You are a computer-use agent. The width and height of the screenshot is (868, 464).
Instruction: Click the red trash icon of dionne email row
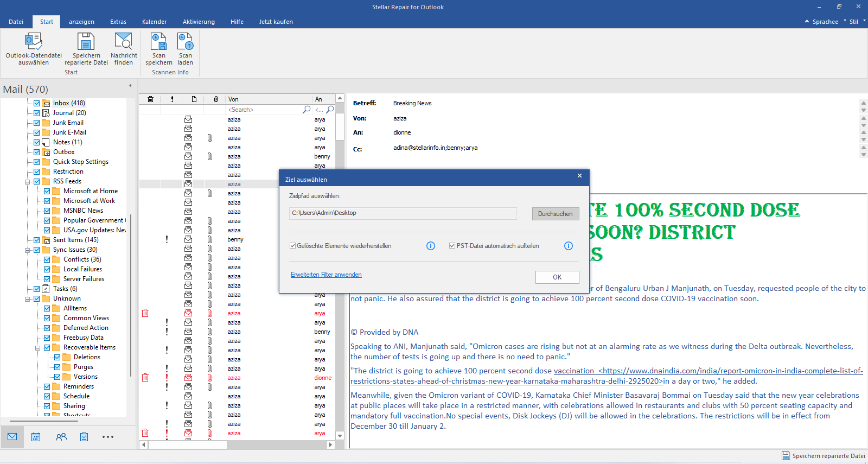click(145, 378)
